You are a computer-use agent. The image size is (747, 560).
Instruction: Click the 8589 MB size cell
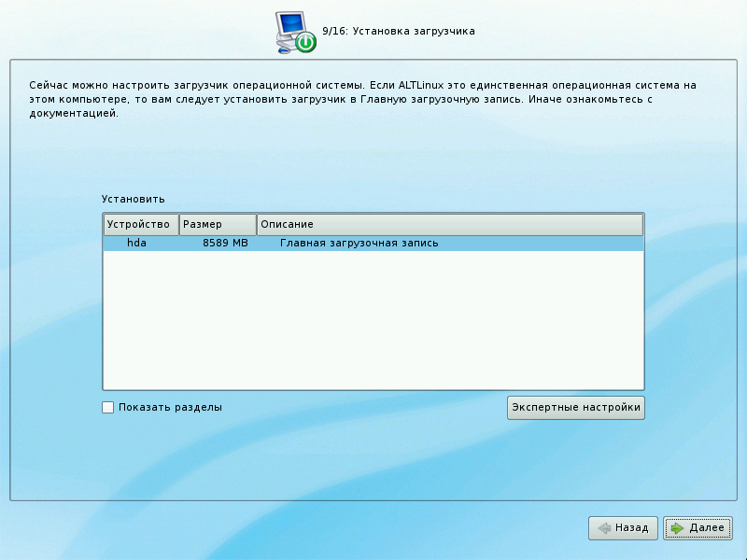(x=225, y=244)
